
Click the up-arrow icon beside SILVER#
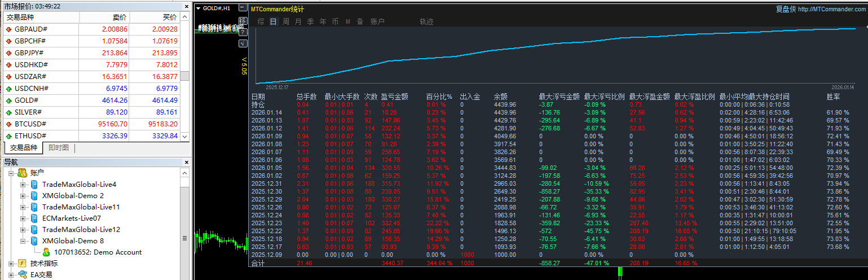pos(9,112)
